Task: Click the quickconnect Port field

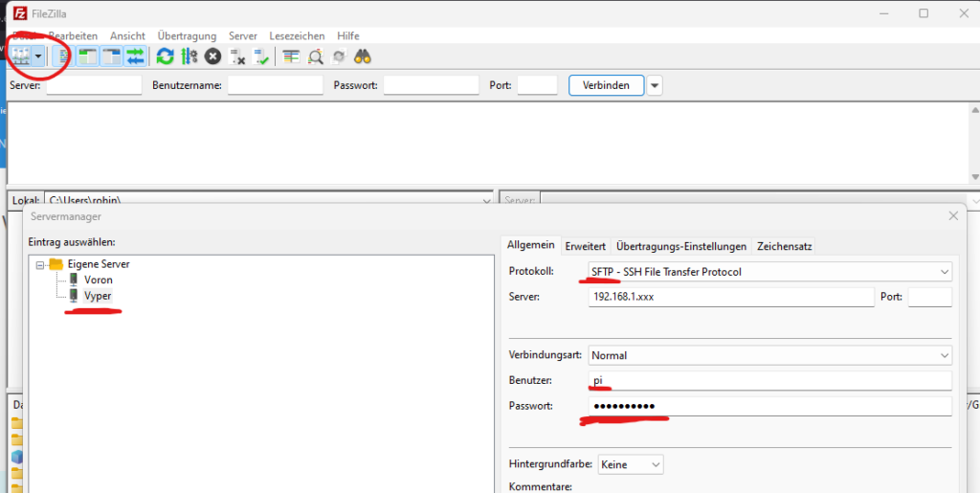Action: (x=538, y=85)
